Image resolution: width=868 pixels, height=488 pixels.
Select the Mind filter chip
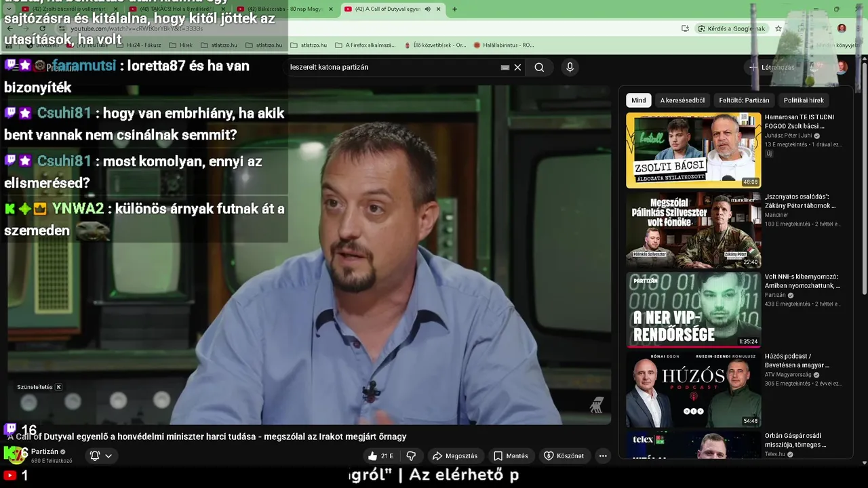639,100
